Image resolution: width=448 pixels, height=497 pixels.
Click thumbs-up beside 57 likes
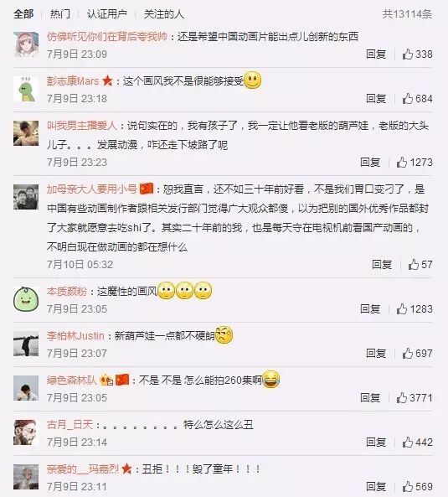coord(414,264)
